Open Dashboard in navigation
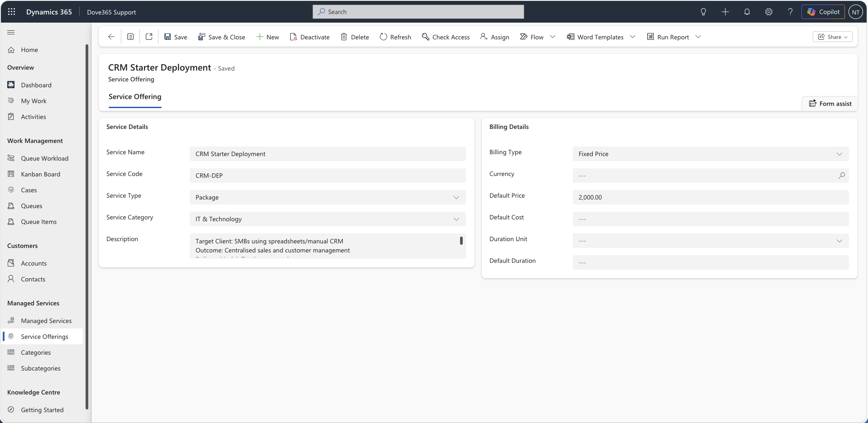 point(42,85)
